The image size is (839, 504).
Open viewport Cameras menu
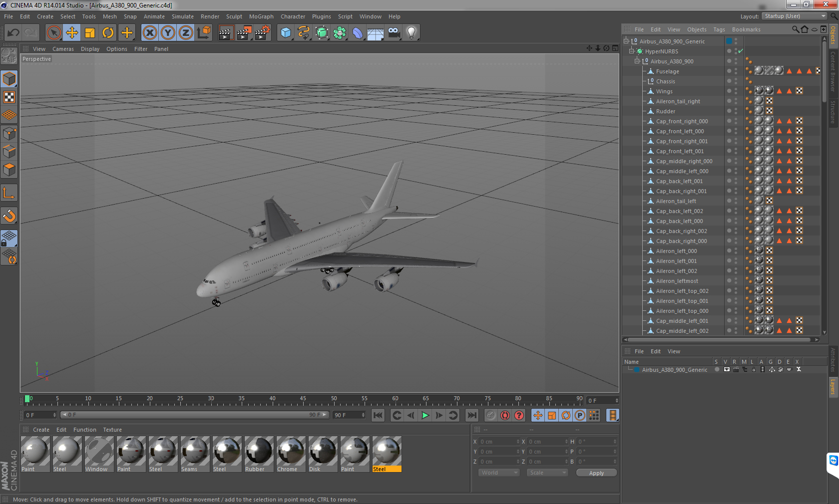pyautogui.click(x=63, y=49)
